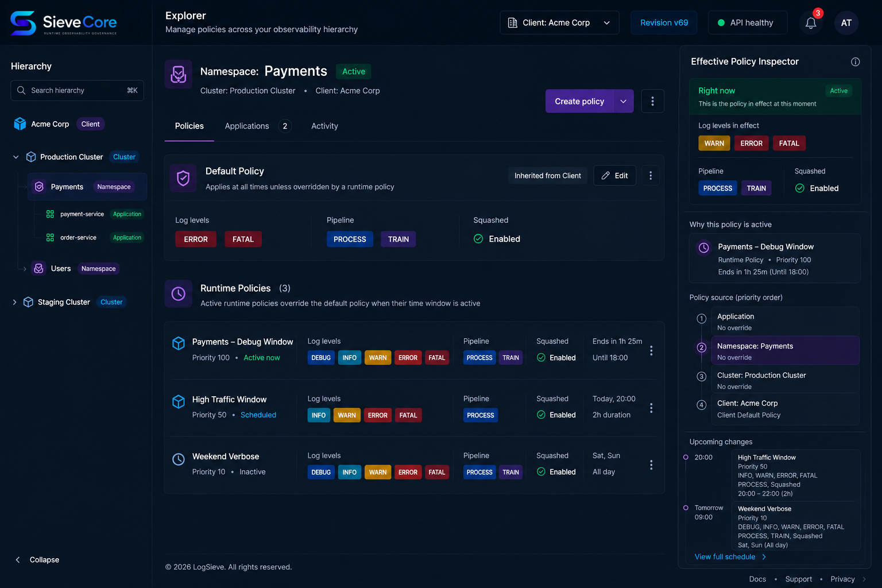Click the Runtime Policies clock icon
This screenshot has height=588, width=882.
click(x=179, y=294)
